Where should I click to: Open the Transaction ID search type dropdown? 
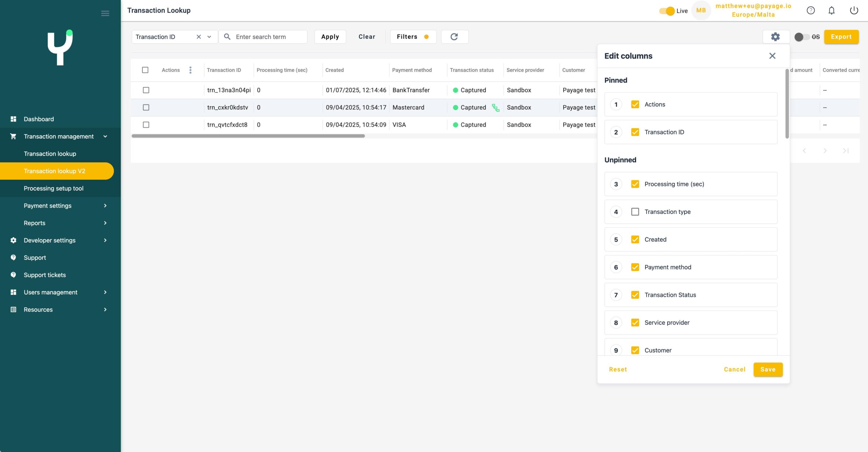click(209, 37)
